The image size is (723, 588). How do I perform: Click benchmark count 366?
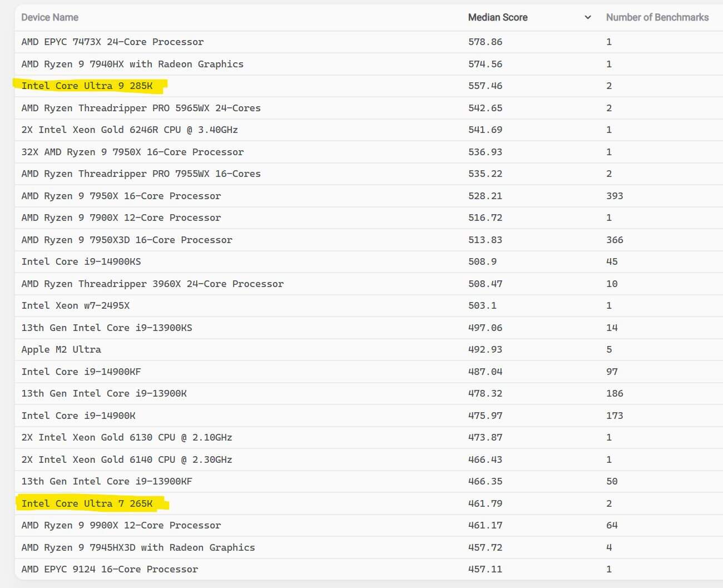[x=615, y=240]
